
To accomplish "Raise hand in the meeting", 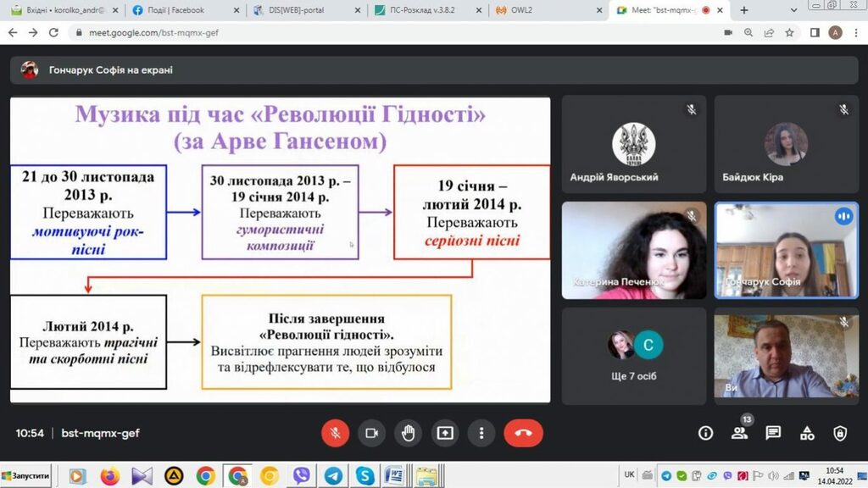I will 408,433.
